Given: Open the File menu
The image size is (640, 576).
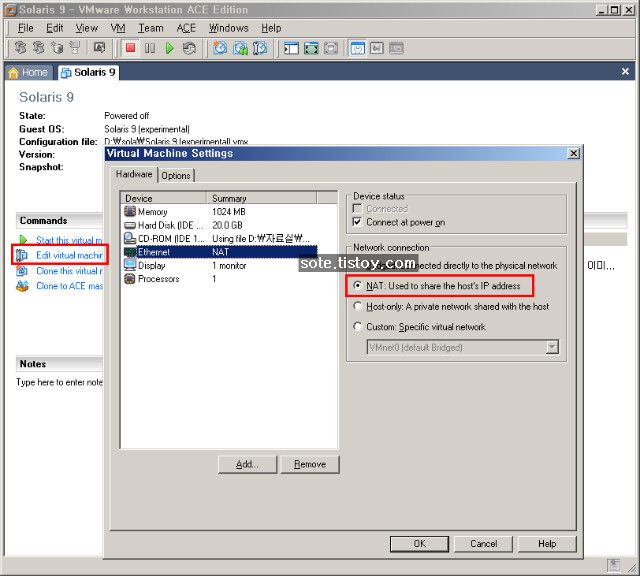Looking at the screenshot, I should (x=26, y=28).
